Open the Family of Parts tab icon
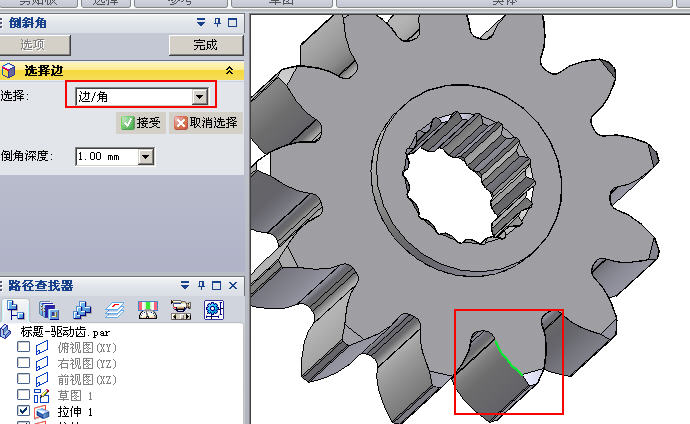Screen dimensions: 690x424 point(82,310)
